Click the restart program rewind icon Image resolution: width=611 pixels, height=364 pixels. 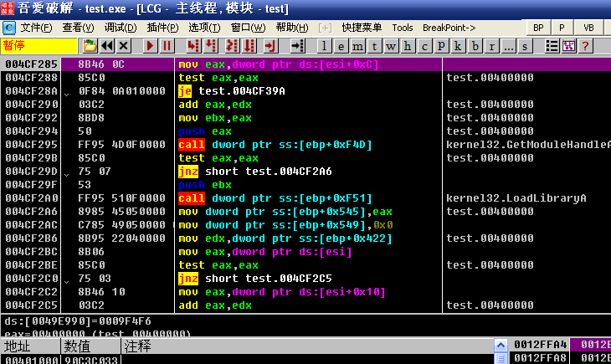pyautogui.click(x=107, y=46)
